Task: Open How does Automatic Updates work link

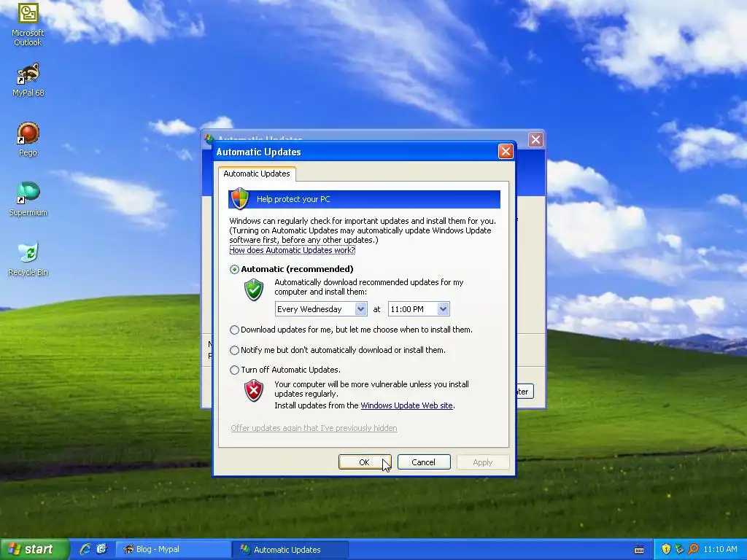Action: 292,250
